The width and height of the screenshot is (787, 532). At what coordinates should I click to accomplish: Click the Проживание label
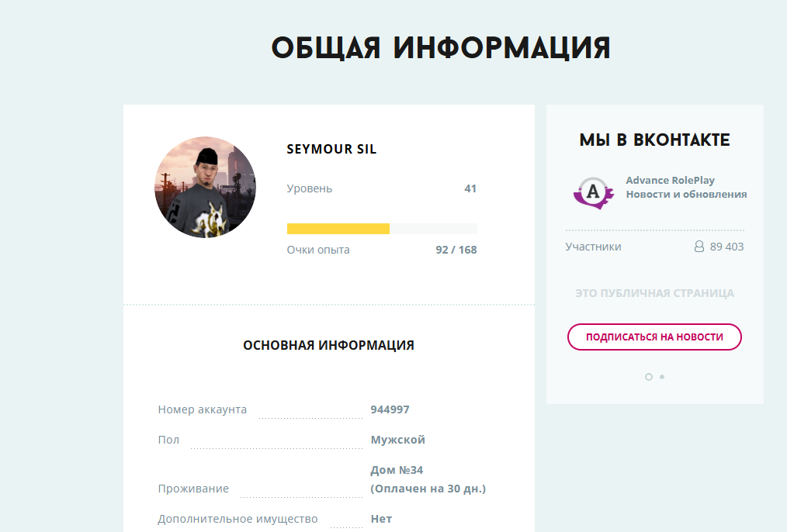(x=193, y=489)
